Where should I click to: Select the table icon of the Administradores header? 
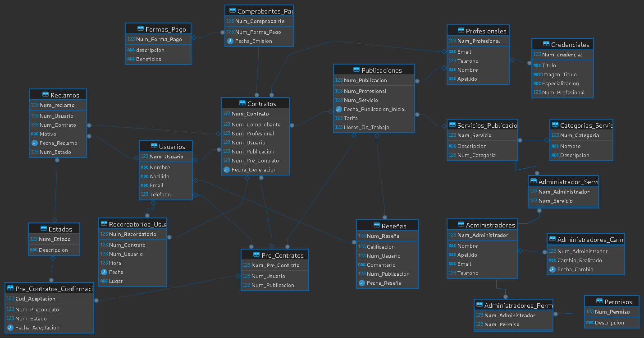point(461,224)
